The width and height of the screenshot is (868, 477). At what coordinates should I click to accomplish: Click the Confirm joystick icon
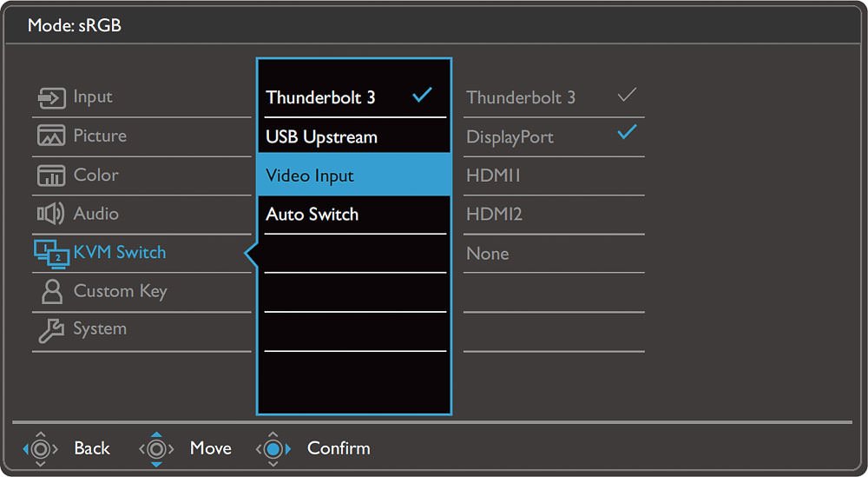[x=273, y=448]
